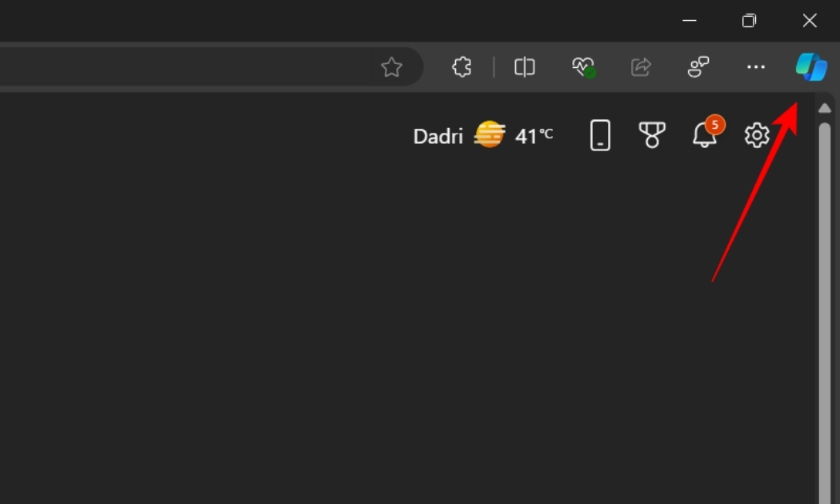Open the feedback person icon
The image size is (840, 504).
coord(697,67)
